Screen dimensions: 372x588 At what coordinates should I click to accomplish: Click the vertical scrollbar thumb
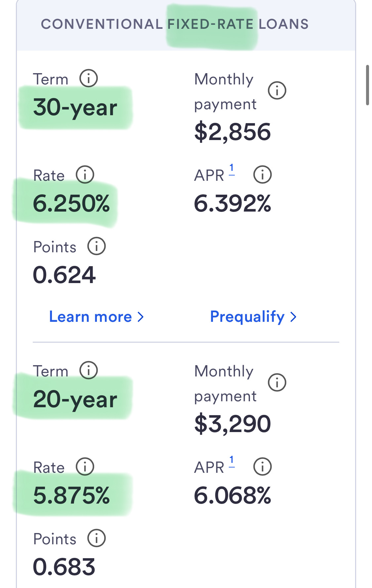(367, 85)
